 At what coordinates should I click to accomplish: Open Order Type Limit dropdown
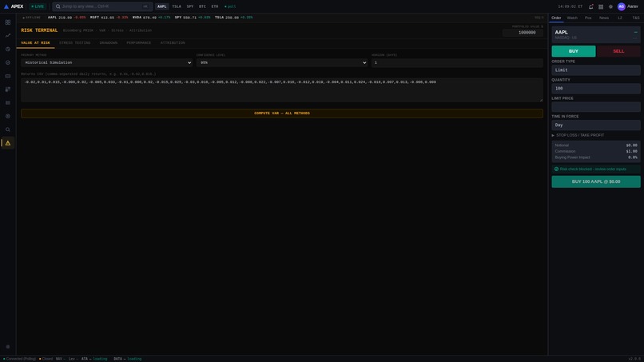596,70
